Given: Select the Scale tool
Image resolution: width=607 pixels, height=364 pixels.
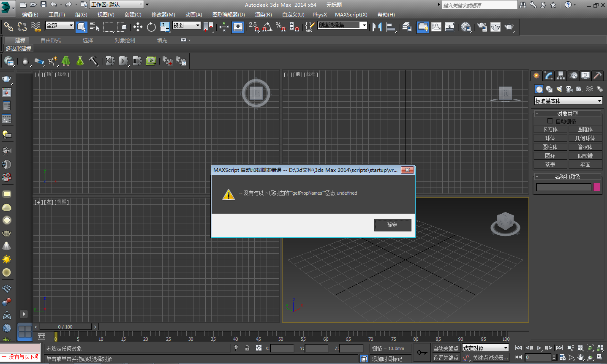Looking at the screenshot, I should click(x=165, y=27).
